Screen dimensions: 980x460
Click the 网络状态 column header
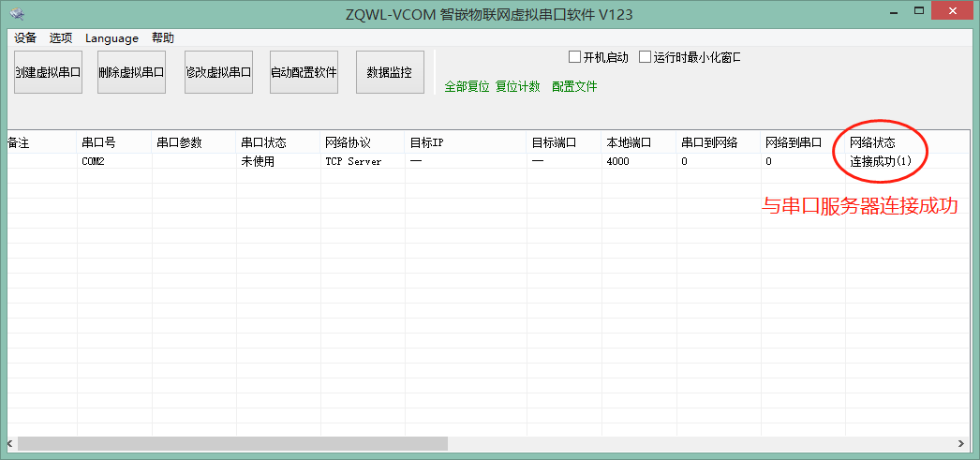908,143
